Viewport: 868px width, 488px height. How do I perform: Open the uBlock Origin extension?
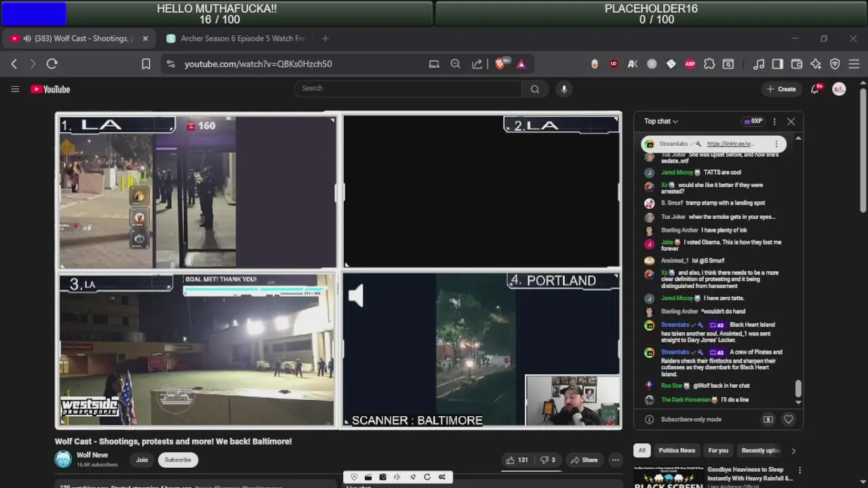click(614, 64)
